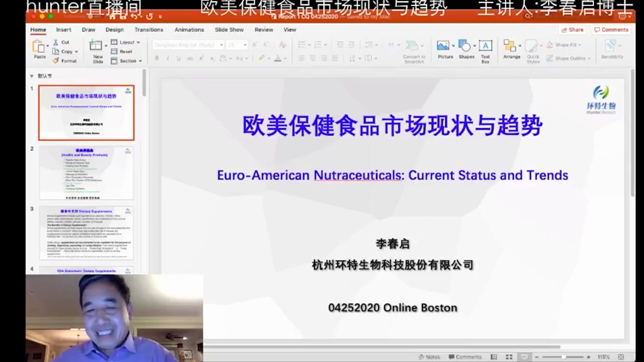Viewport: 644px width, 362px height.
Task: Click the numbered list icon
Action: [318, 45]
